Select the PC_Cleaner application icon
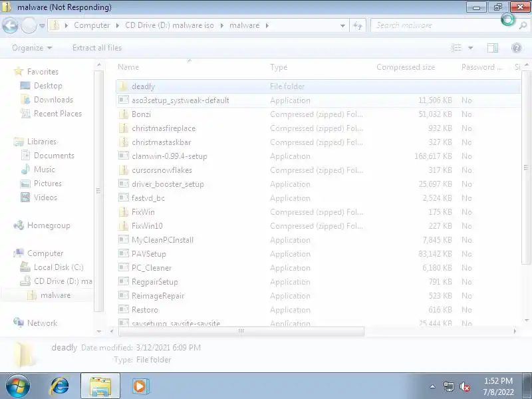The height and width of the screenshot is (399, 532). click(x=123, y=267)
